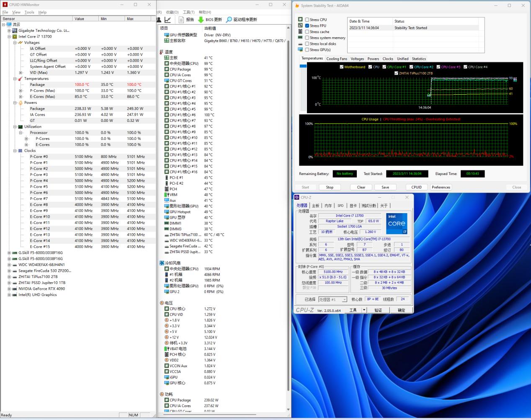This screenshot has width=531, height=420.
Task: Enable the Stress CPU checkbox
Action: point(307,20)
